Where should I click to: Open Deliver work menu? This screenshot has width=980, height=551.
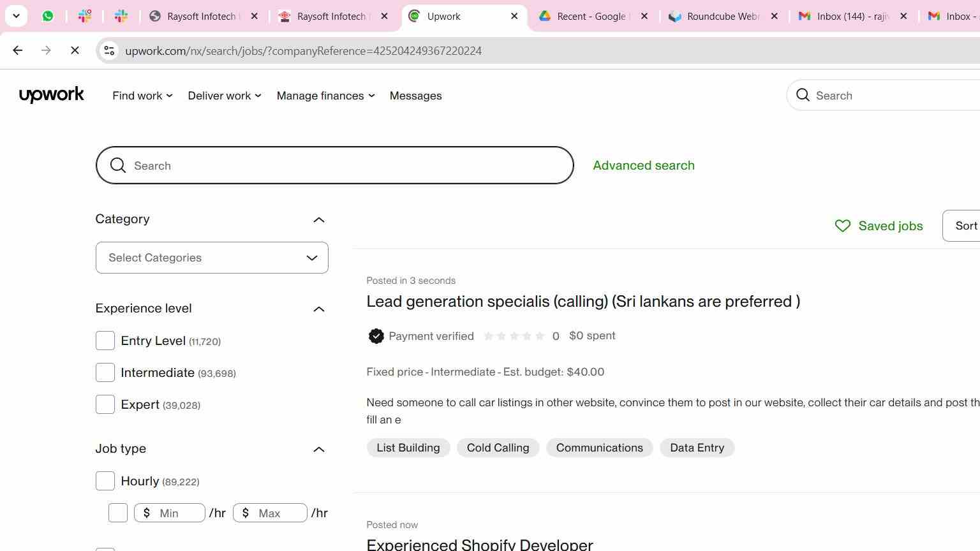tap(225, 96)
